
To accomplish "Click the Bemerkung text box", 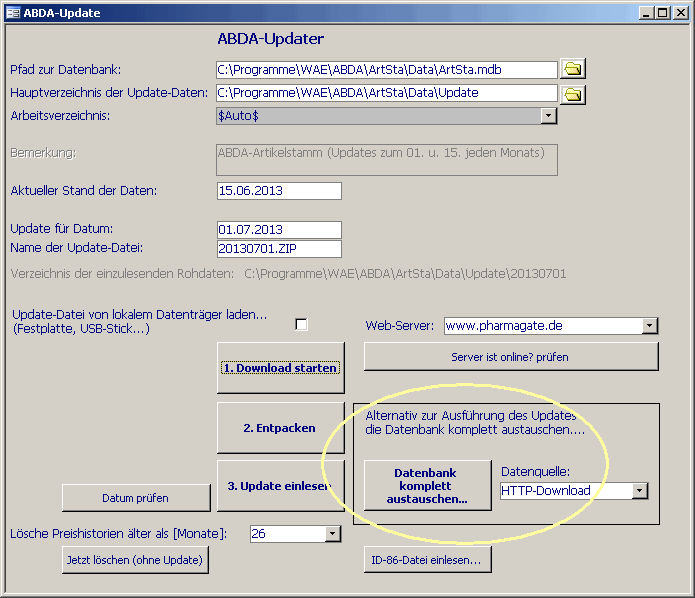I will tap(387, 160).
